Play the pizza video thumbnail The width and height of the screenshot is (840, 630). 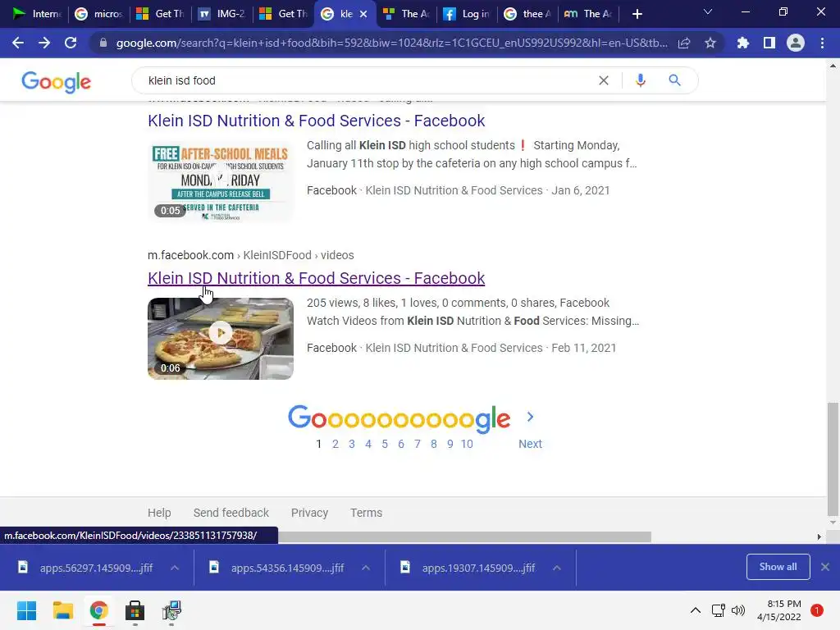[220, 339]
